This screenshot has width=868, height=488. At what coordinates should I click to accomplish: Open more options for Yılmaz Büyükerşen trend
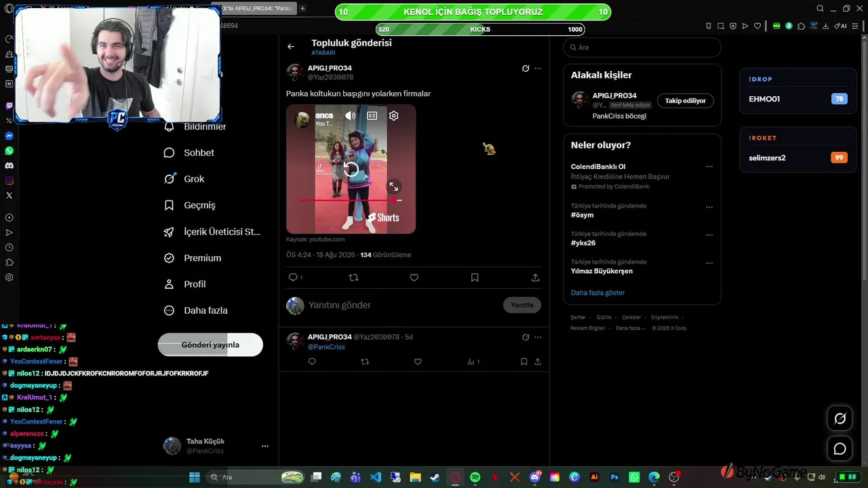click(709, 263)
